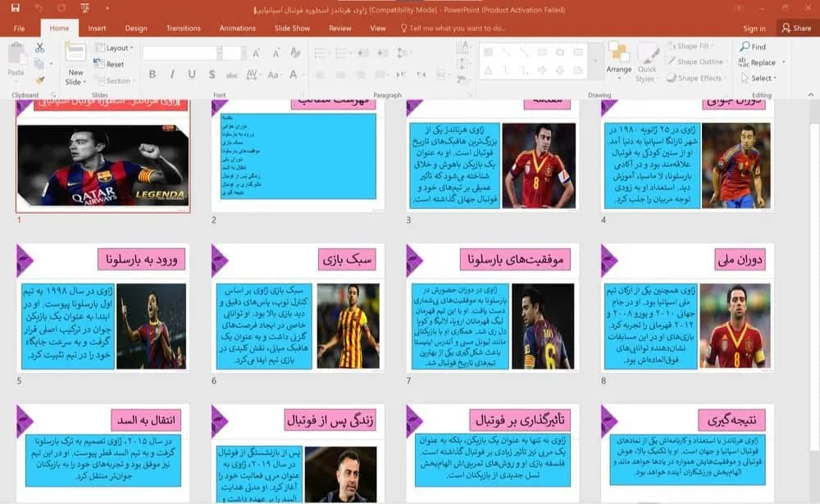Open the File tab
Screen dimensions: 820x504
point(20,28)
